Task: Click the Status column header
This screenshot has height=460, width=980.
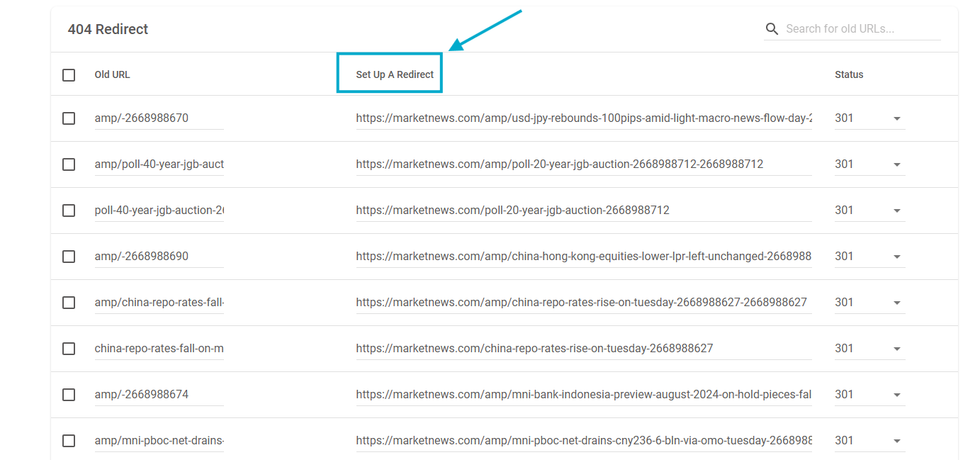Action: tap(848, 75)
